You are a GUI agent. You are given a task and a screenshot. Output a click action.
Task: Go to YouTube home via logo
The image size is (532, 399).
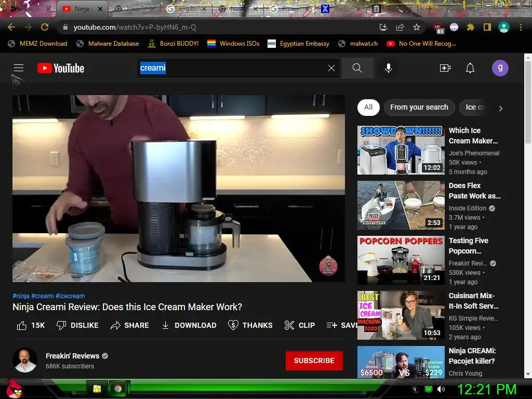pos(61,68)
